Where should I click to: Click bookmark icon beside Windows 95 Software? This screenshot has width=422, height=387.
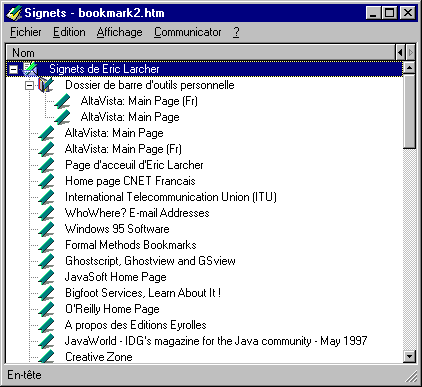tap(46, 229)
